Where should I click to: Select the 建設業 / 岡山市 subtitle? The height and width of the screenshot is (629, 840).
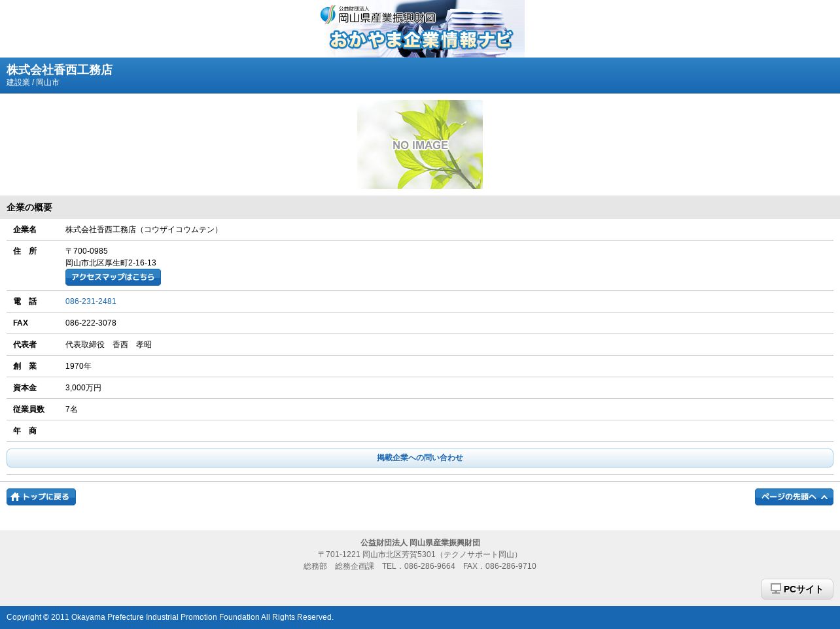click(33, 83)
